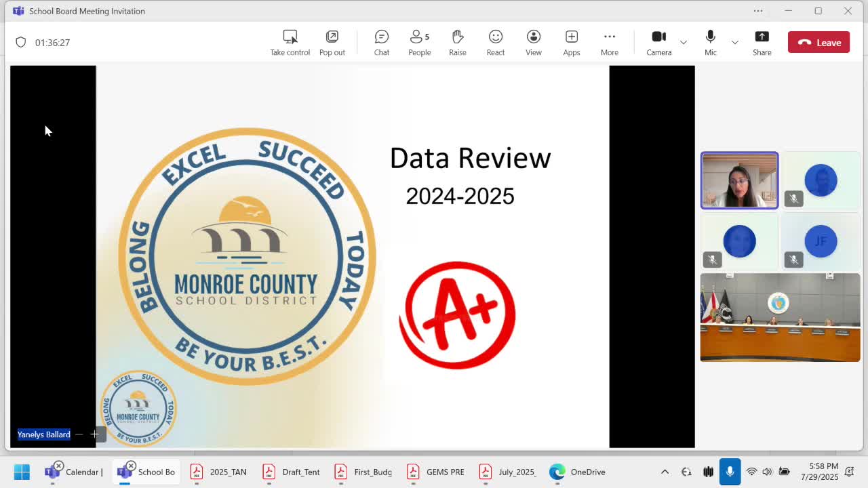Click the Teams logo in title bar
This screenshot has width=868, height=488.
(x=18, y=11)
